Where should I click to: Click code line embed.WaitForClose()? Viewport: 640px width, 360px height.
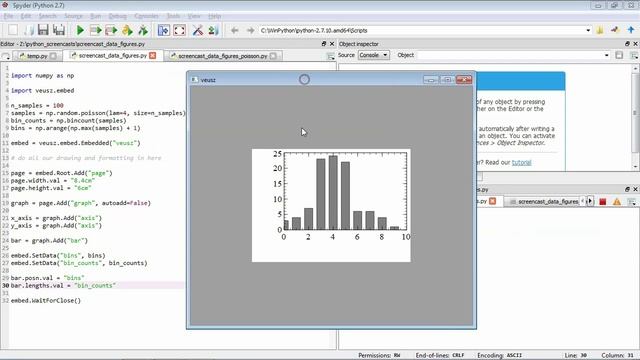click(x=46, y=300)
